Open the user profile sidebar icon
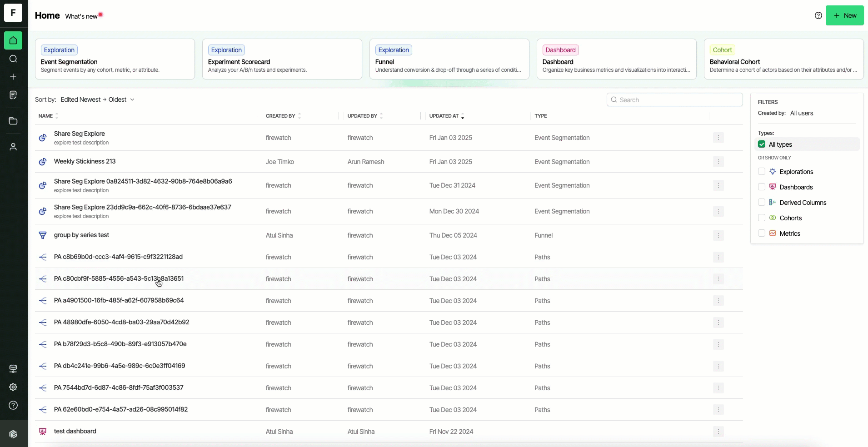 pos(13,147)
